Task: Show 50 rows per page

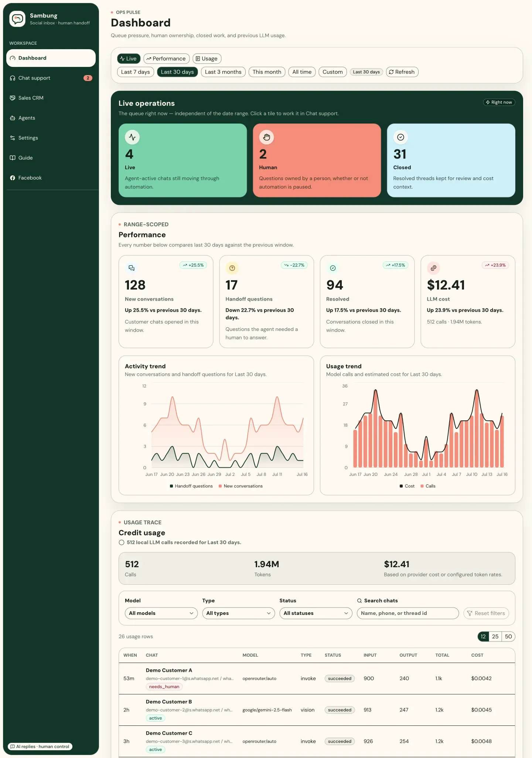Action: [x=508, y=636]
